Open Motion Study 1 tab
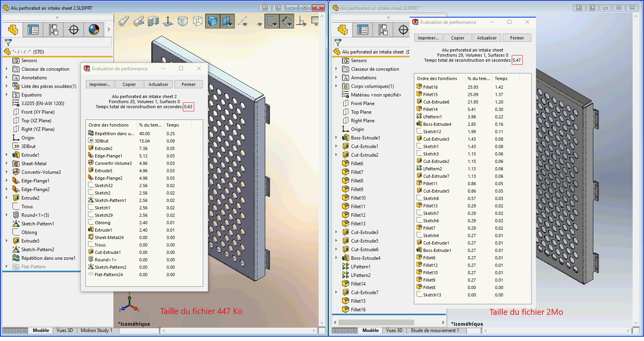The height and width of the screenshot is (341, 644). (96, 330)
